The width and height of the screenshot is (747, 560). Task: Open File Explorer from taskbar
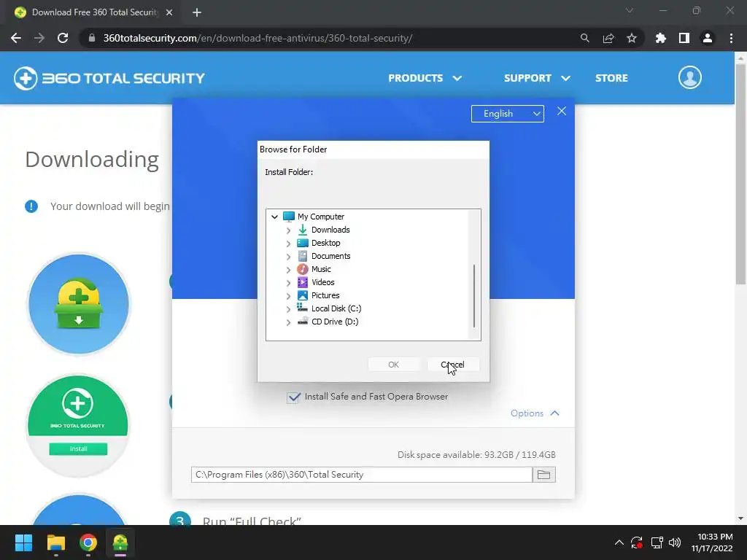[55, 542]
